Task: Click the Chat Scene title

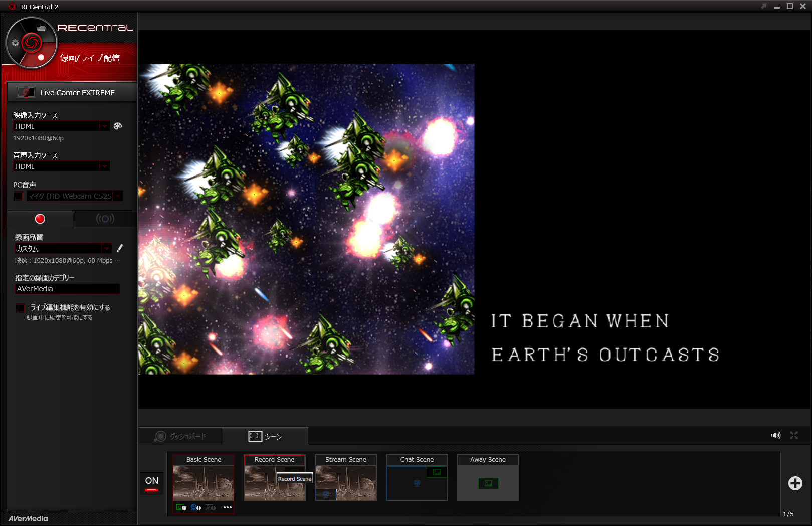Action: [417, 460]
